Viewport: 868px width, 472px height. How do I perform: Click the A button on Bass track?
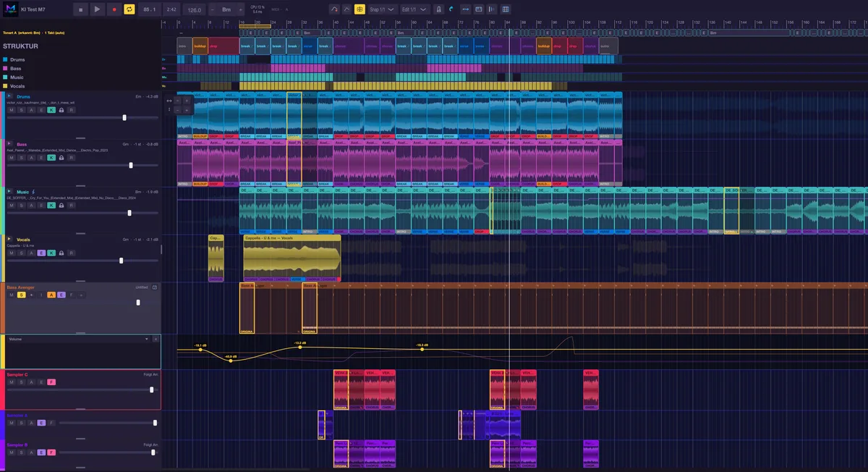coord(32,157)
